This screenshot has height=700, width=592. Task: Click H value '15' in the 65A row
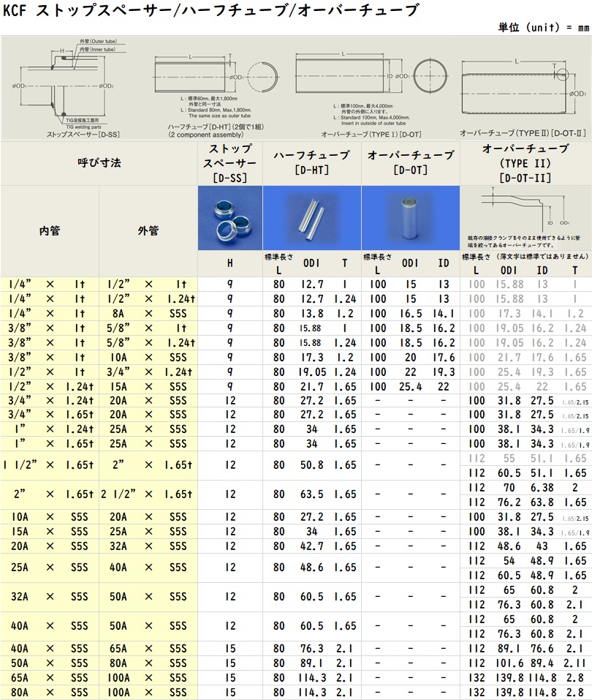point(230,678)
